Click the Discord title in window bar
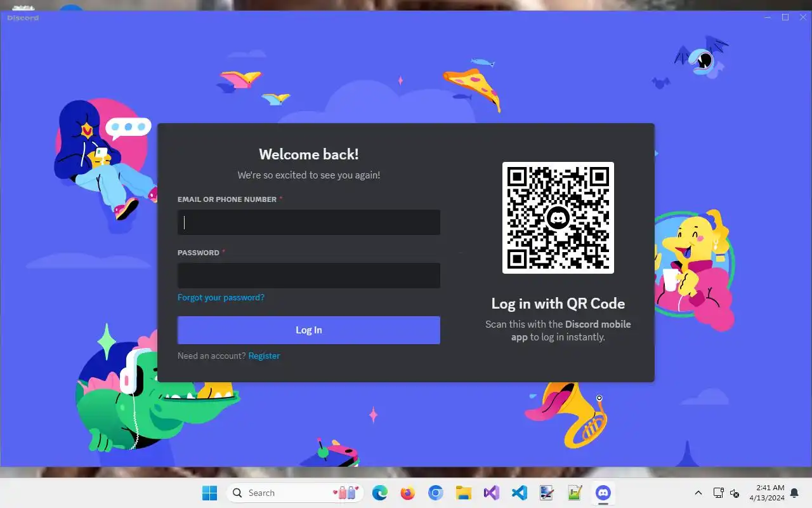 23,18
